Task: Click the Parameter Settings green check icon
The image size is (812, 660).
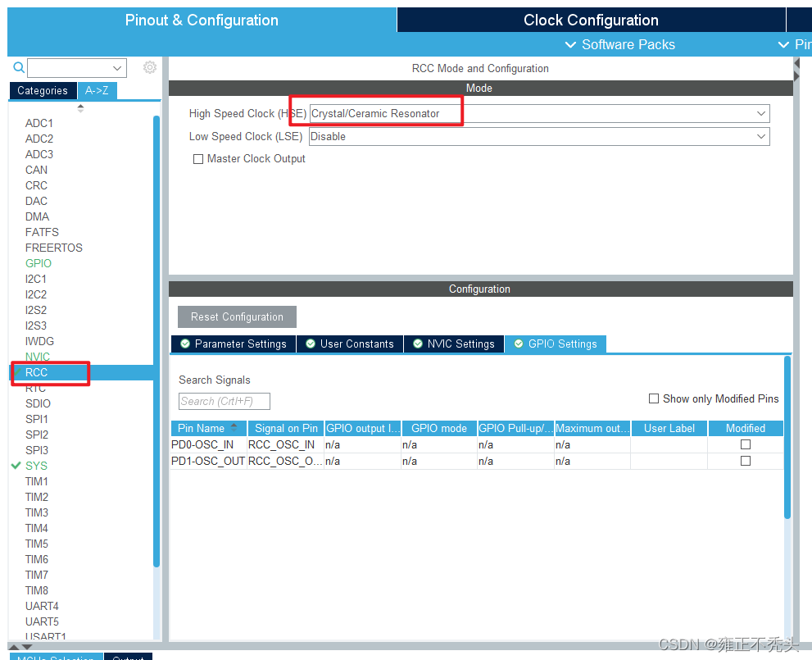Action: point(185,344)
